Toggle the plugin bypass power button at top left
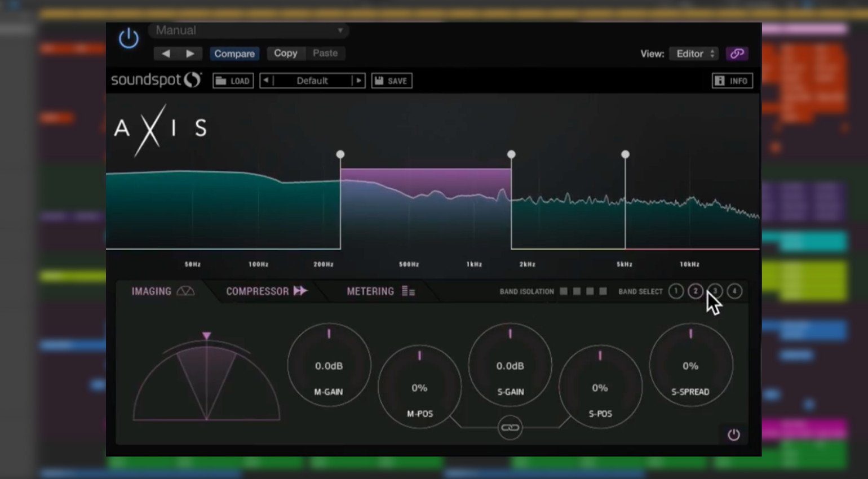This screenshot has height=479, width=868. point(129,38)
